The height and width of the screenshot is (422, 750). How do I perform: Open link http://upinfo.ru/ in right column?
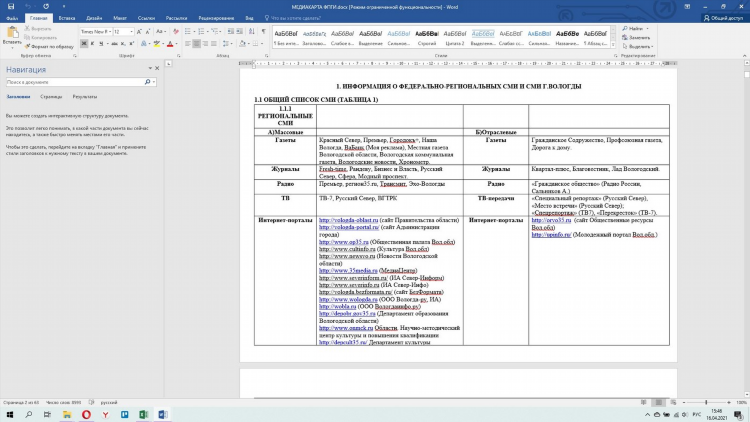click(x=551, y=234)
